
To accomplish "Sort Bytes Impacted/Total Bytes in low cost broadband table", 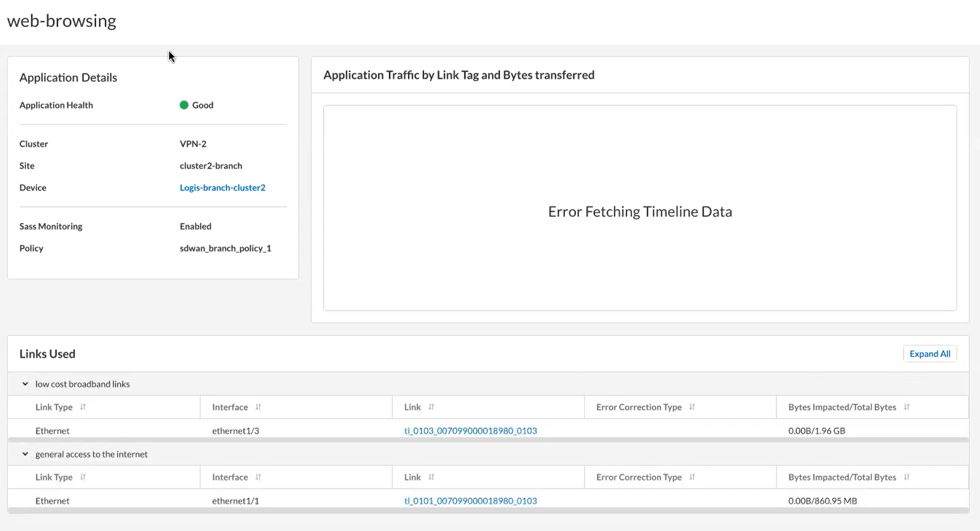I will click(x=907, y=407).
